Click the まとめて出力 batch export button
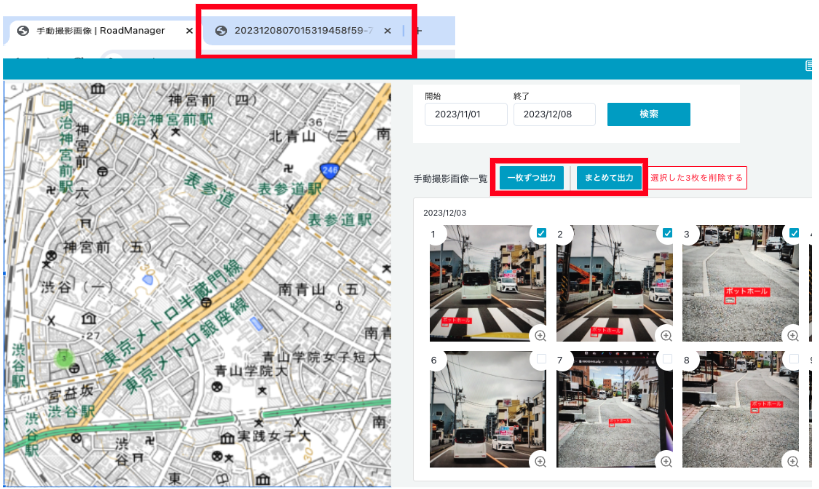The image size is (819, 489). [609, 178]
